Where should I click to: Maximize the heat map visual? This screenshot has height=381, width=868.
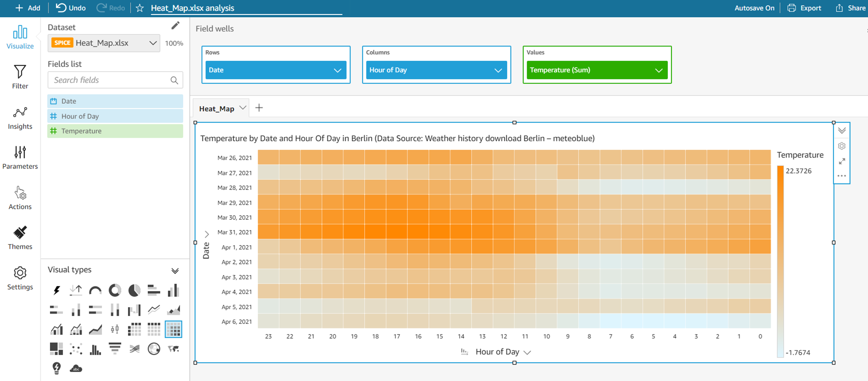[842, 161]
